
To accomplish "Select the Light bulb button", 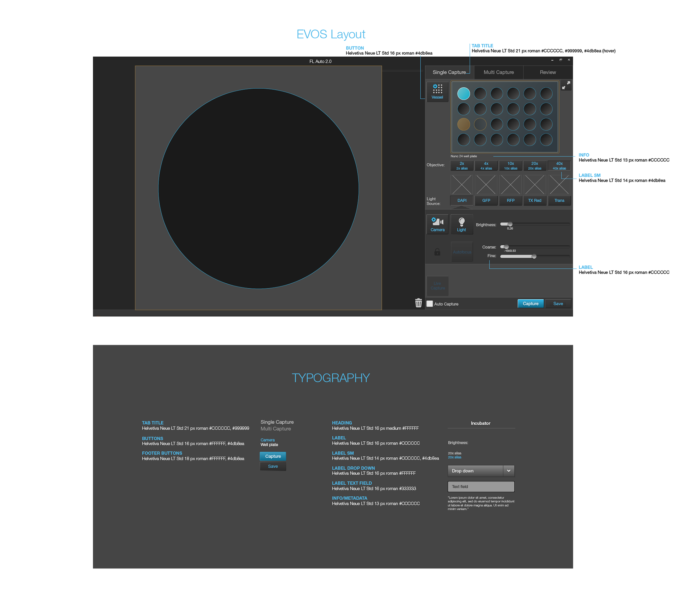I will [461, 224].
